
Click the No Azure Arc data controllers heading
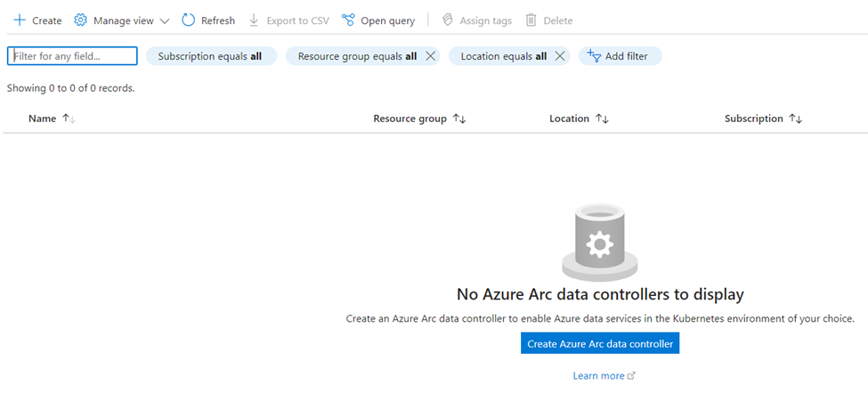coord(600,294)
